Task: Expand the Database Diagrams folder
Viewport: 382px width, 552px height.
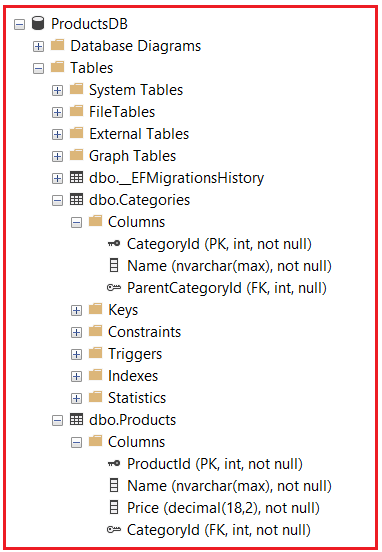Action: coord(38,46)
